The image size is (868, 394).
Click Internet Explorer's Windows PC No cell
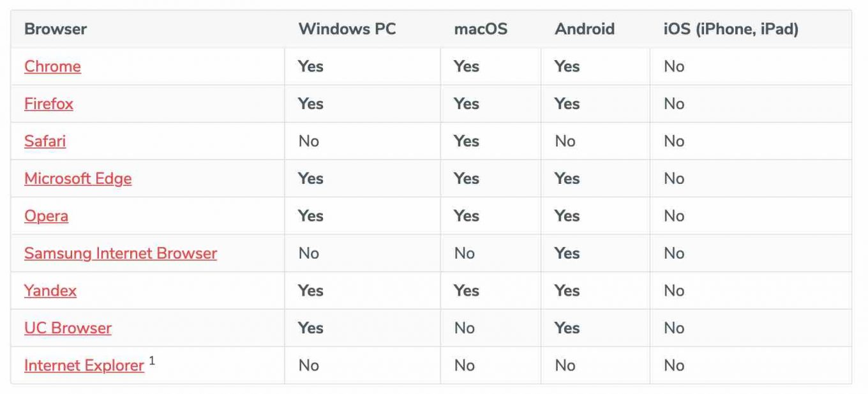point(309,365)
